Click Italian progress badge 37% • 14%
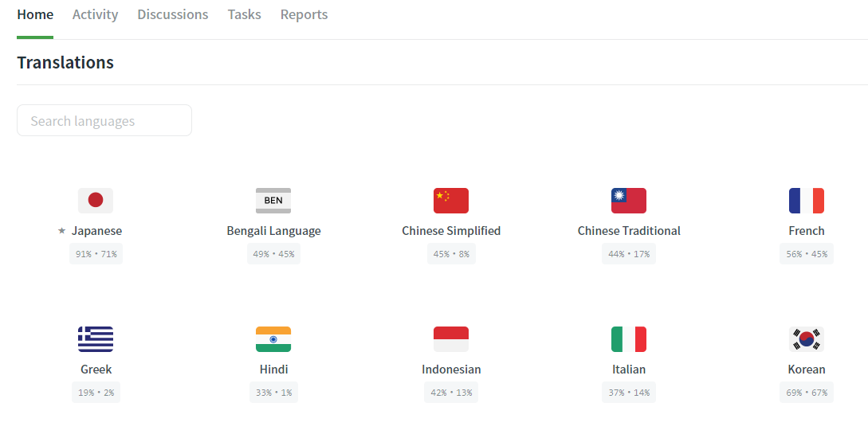868x438 pixels. 629,392
